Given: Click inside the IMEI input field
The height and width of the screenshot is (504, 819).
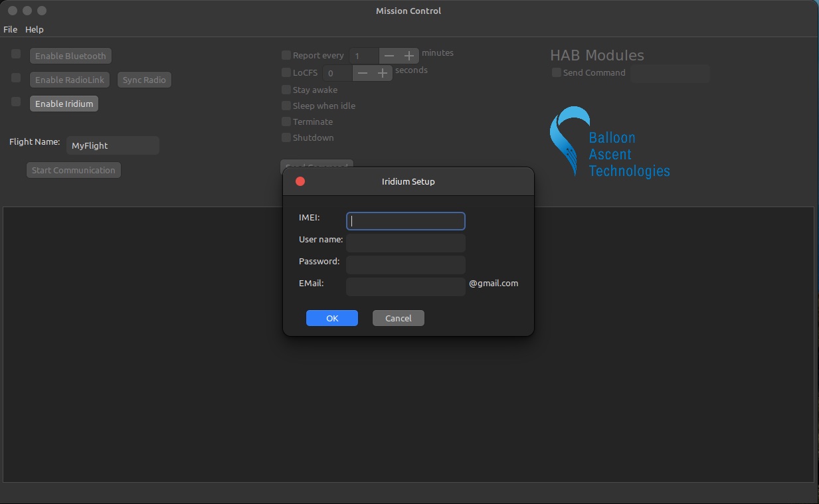Looking at the screenshot, I should (405, 220).
